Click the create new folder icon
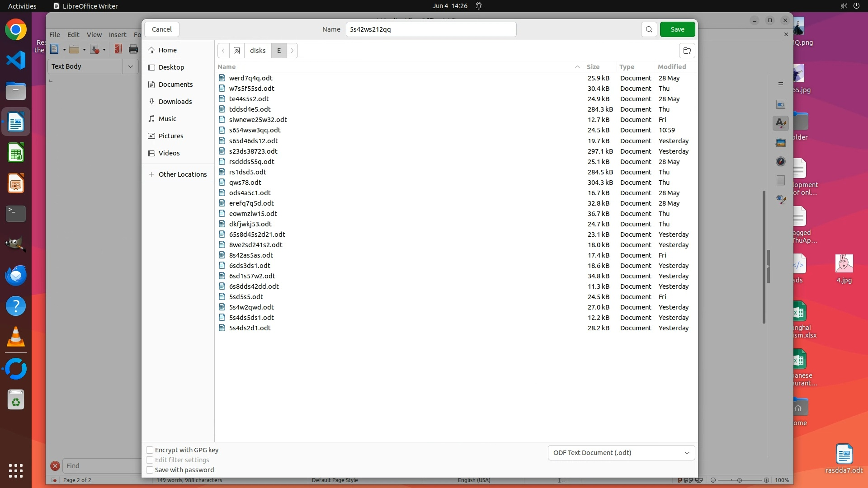Screen dimensions: 868x488 687,51
